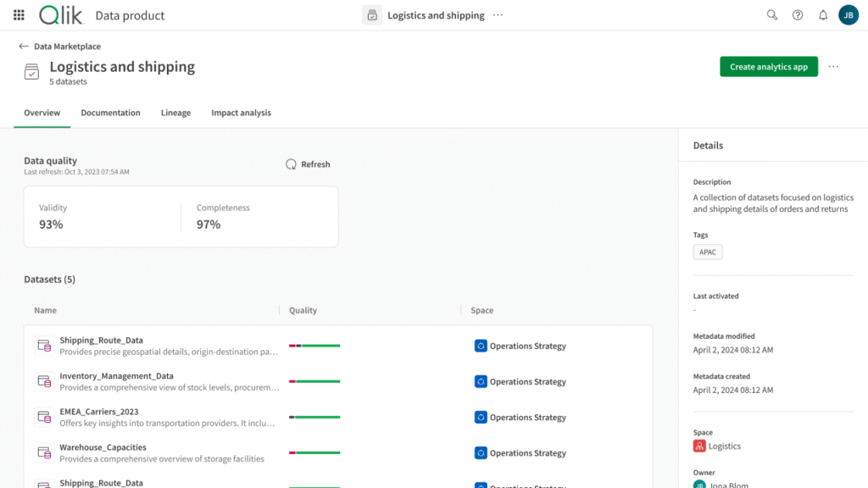Click the Warehouse_Capacities dataset icon
Image resolution: width=868 pixels, height=488 pixels.
point(44,452)
